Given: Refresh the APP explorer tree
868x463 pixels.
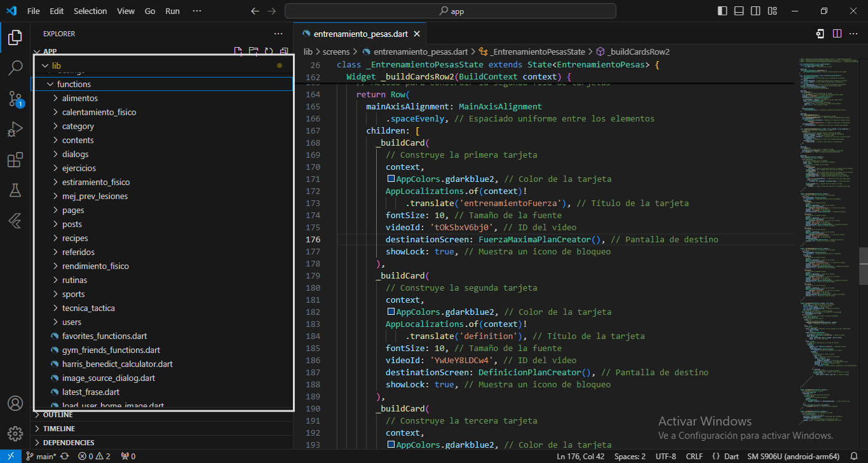Looking at the screenshot, I should click(x=269, y=52).
